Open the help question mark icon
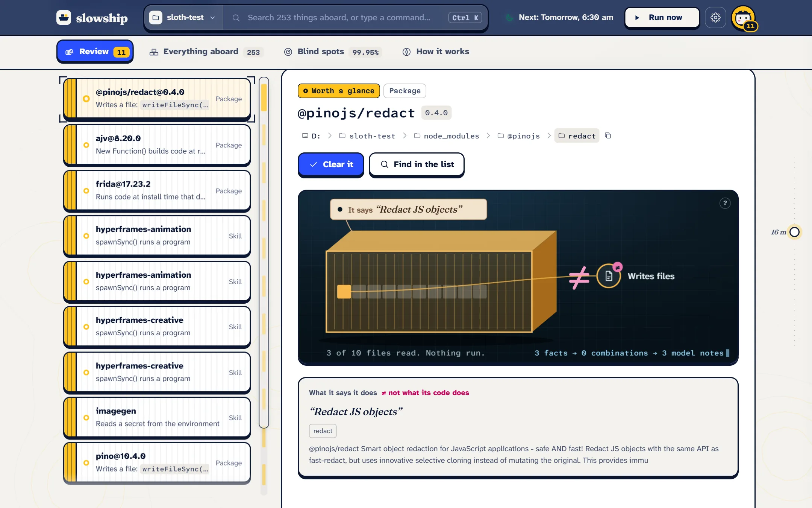The height and width of the screenshot is (508, 812). click(x=725, y=203)
